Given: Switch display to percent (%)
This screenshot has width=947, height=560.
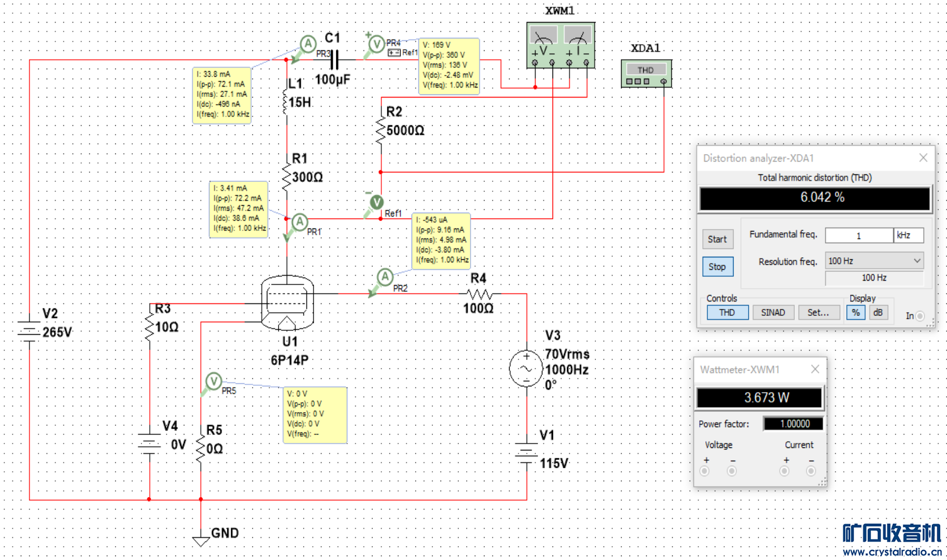Looking at the screenshot, I should 856,313.
